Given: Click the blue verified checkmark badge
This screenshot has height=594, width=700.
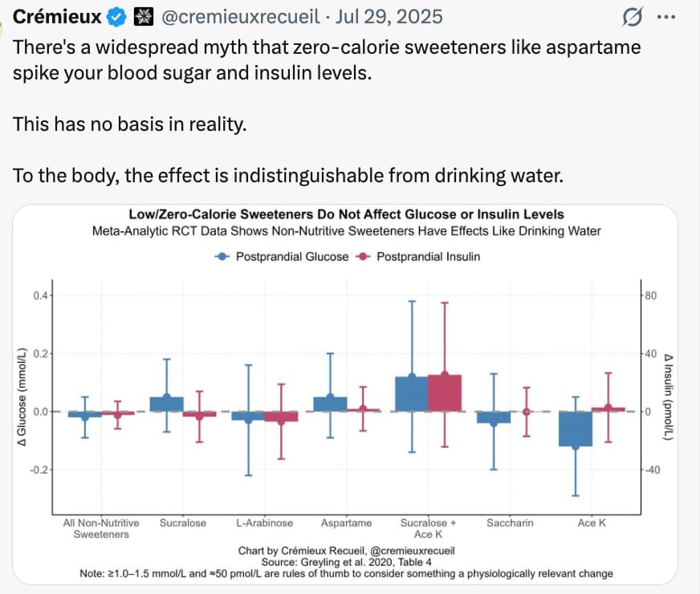Looking at the screenshot, I should pos(118,17).
